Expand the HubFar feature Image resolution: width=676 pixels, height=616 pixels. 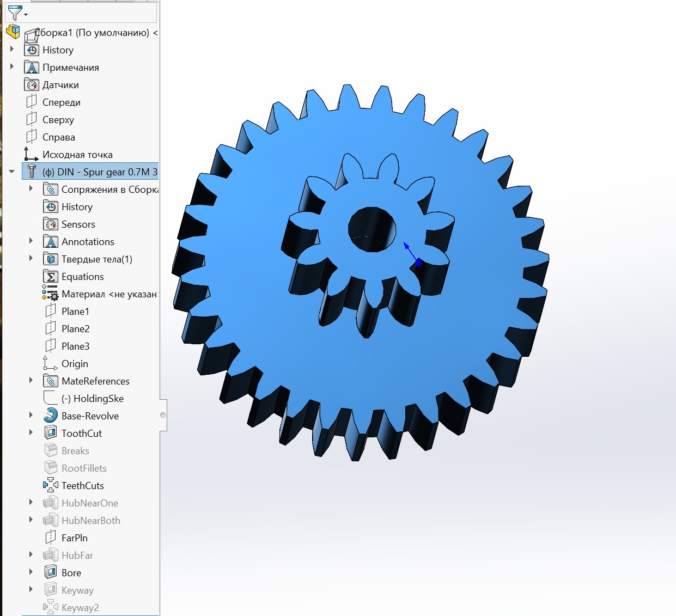(31, 555)
